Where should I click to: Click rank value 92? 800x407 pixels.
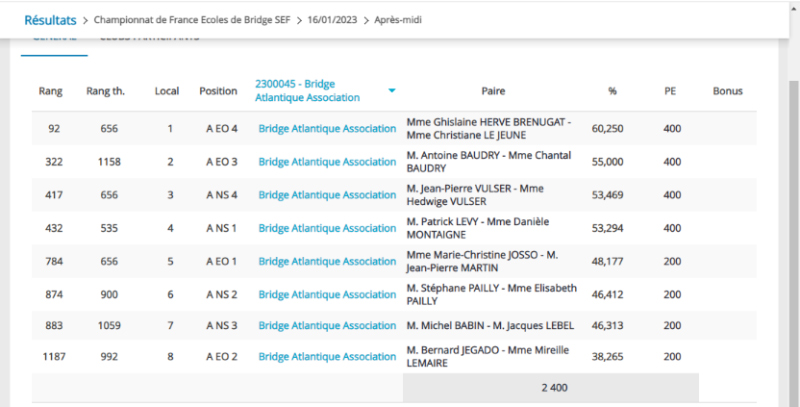coord(54,129)
